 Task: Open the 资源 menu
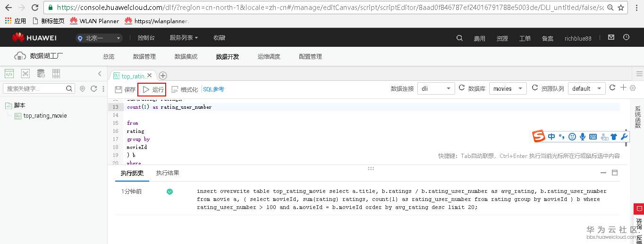point(502,39)
